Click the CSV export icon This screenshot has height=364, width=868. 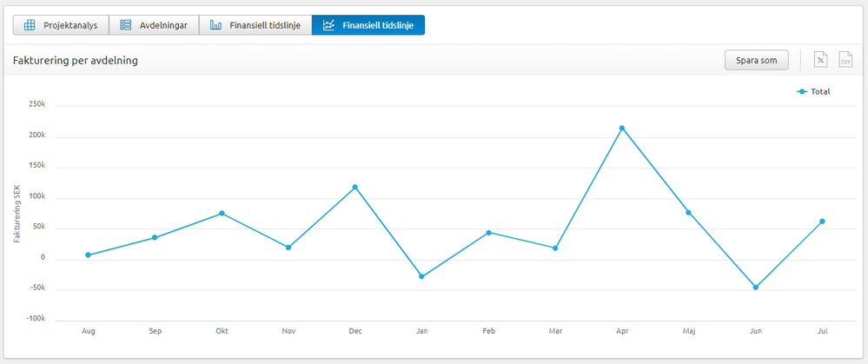click(845, 59)
